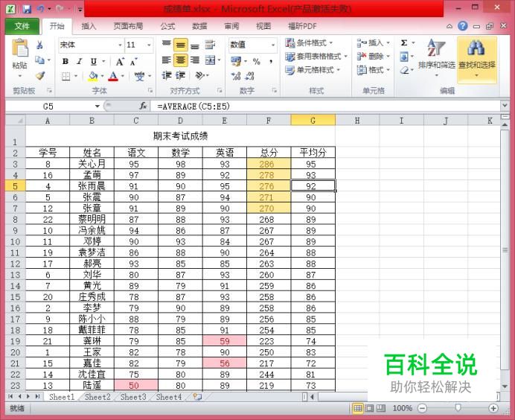
Task: Click the insert function fx button
Action: point(143,106)
